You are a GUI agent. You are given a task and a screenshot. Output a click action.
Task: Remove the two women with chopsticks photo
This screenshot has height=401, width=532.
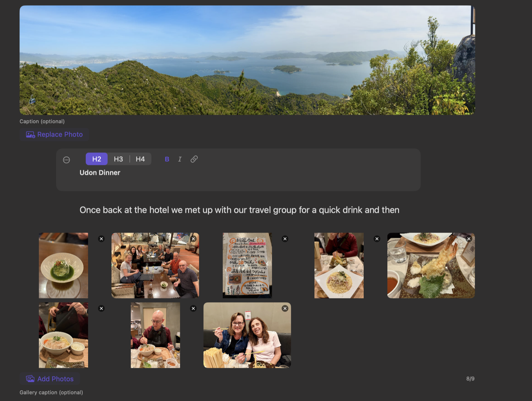coord(285,309)
